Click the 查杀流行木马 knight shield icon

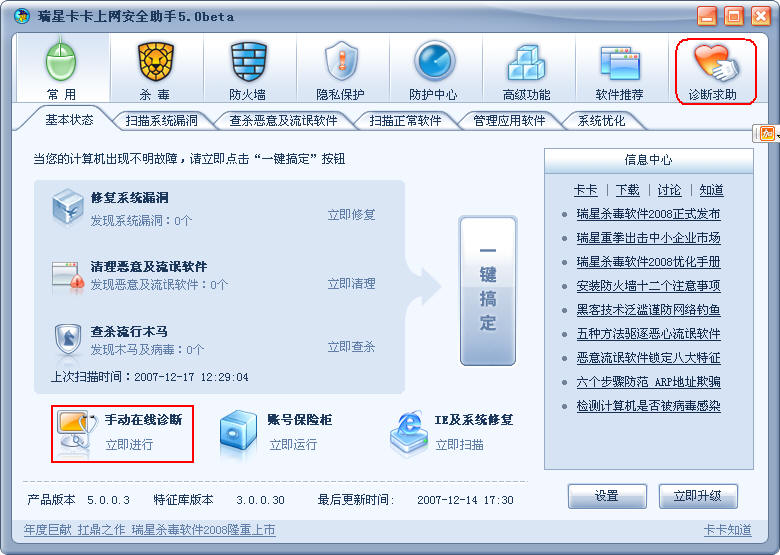67,339
